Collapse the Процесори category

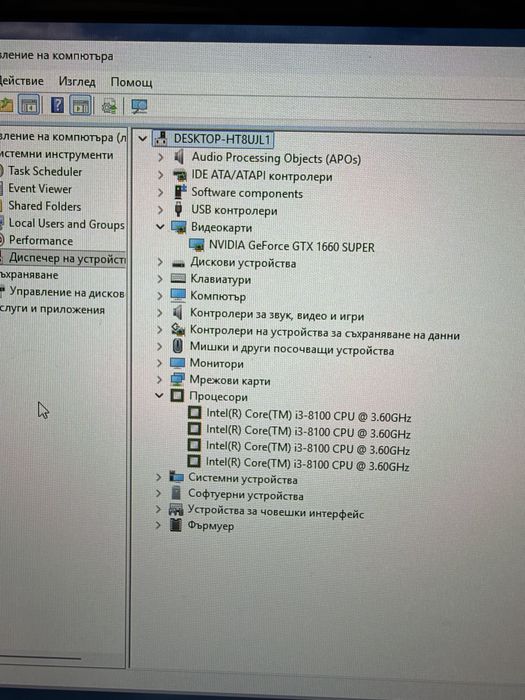coord(159,396)
